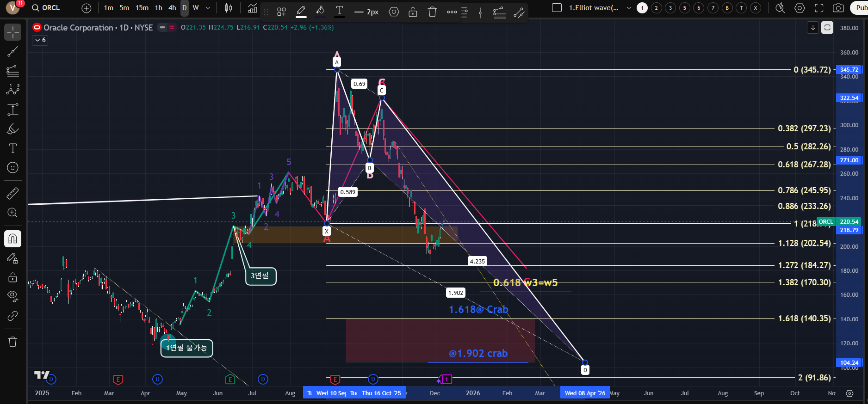The image size is (868, 404).
Task: Check the layout select square checkbox
Action: (x=557, y=8)
